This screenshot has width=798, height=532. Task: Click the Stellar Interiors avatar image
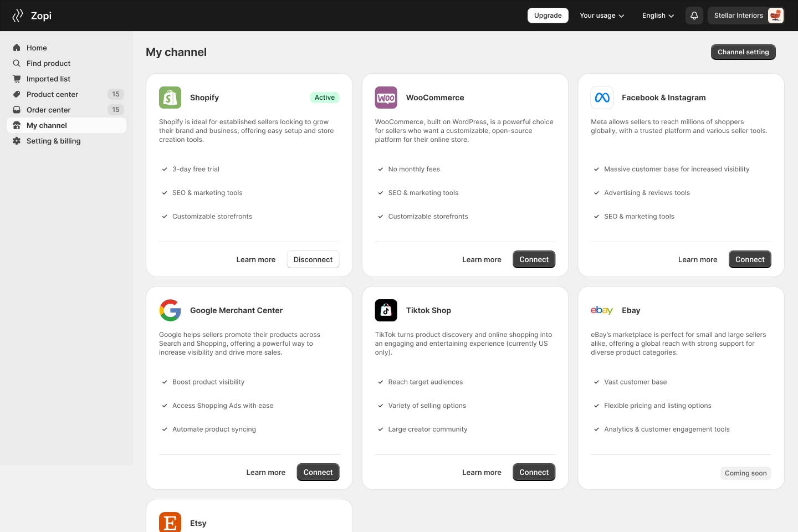(x=775, y=16)
